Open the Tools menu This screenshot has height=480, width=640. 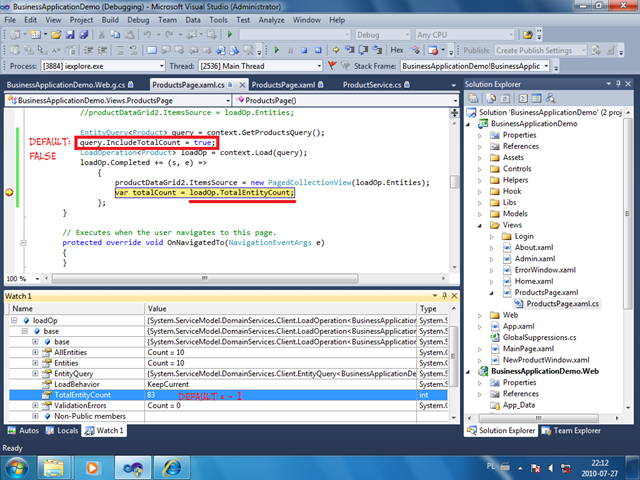(x=218, y=20)
